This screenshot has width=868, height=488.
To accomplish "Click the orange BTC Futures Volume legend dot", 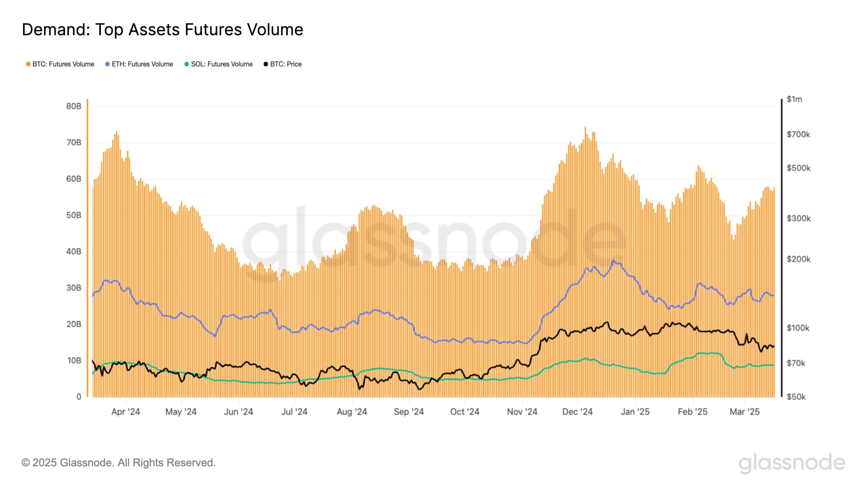I will tap(28, 64).
